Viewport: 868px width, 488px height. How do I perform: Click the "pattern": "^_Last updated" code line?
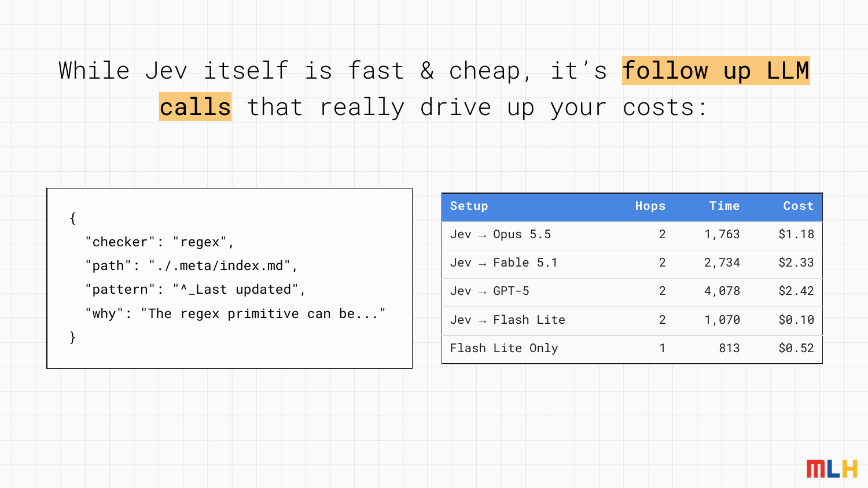point(195,290)
